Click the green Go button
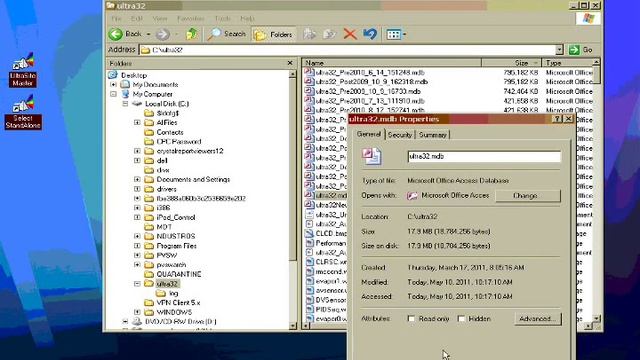 coord(580,50)
